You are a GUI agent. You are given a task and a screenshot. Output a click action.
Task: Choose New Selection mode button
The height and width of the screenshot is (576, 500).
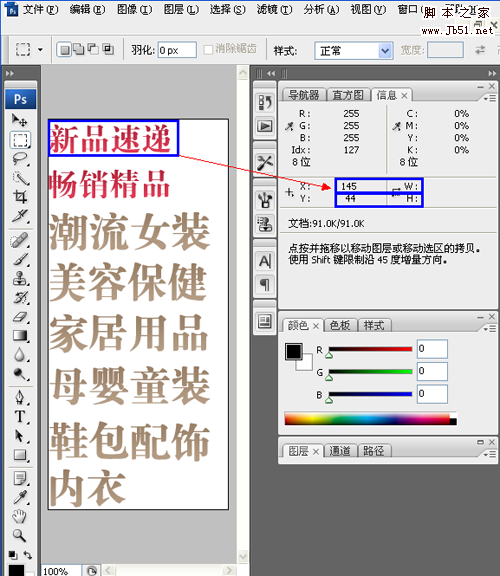click(x=64, y=50)
